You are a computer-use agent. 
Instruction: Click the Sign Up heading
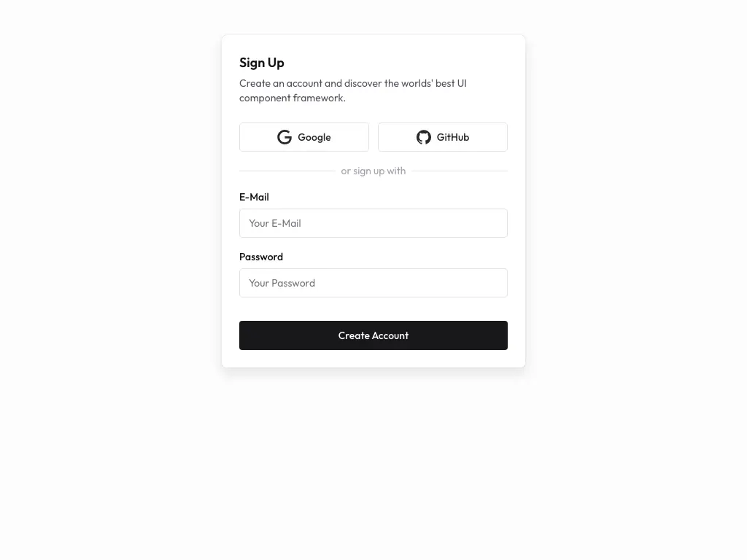coord(261,63)
